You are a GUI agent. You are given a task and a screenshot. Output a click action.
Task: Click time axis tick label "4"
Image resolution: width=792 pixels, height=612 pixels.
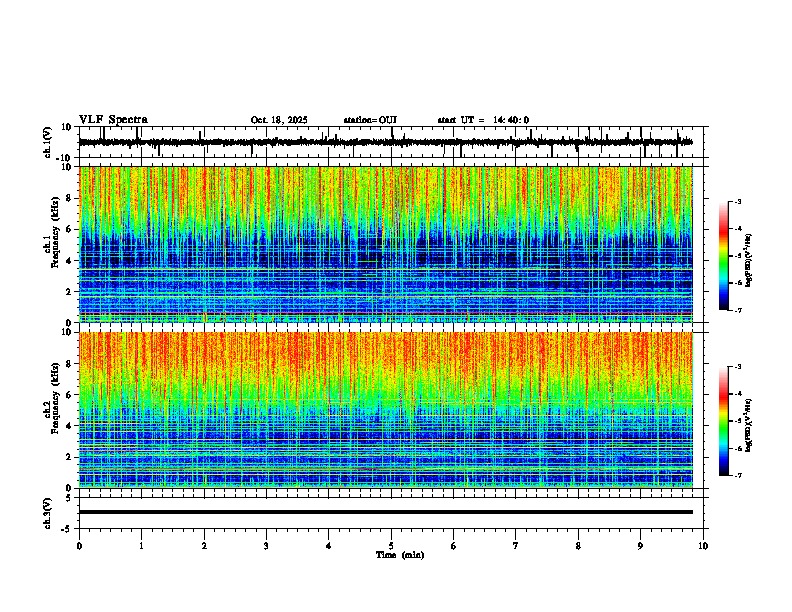[329, 546]
